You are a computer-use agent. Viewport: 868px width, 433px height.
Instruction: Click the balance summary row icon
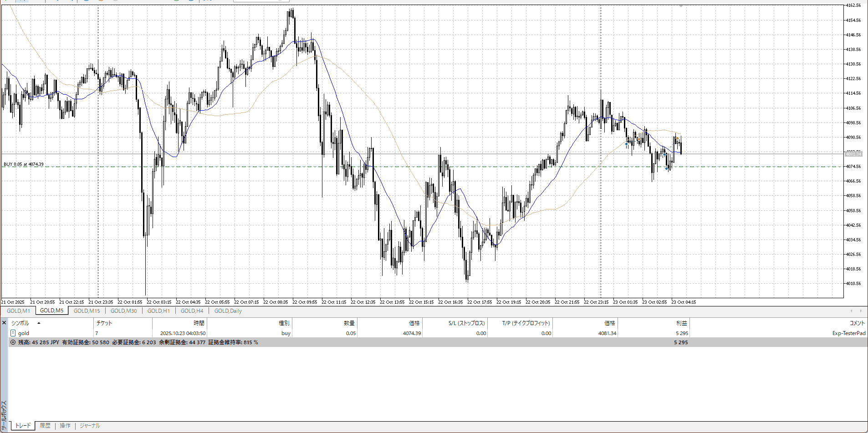point(13,342)
